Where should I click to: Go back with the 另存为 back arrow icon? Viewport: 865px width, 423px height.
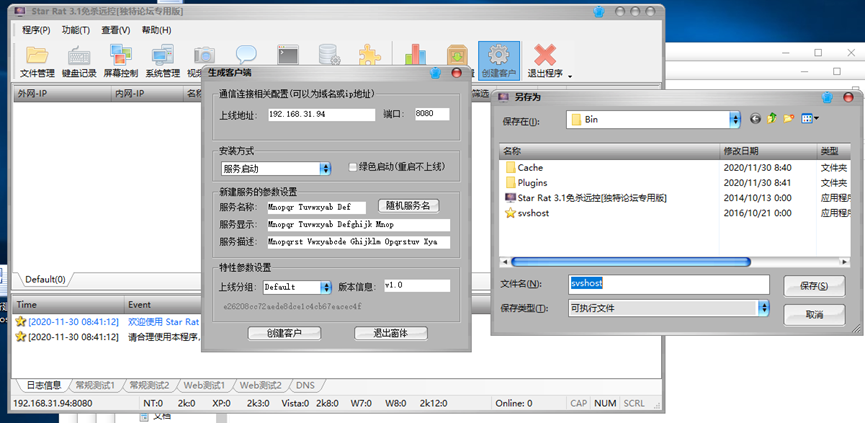click(756, 119)
